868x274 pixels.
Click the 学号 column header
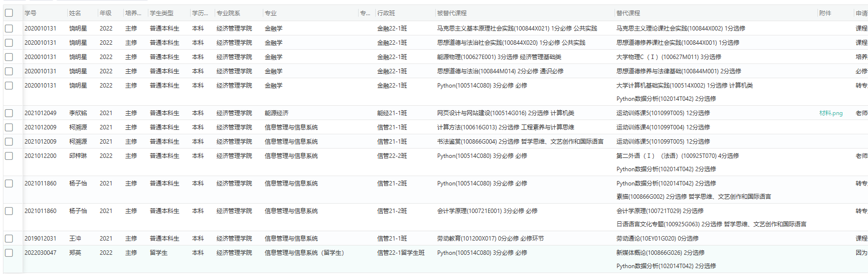coord(30,13)
